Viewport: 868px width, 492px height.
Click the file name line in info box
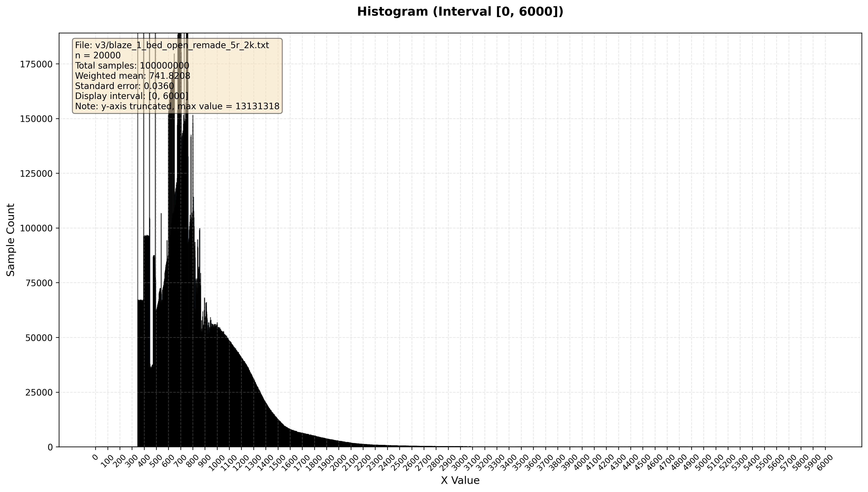[x=172, y=45]
